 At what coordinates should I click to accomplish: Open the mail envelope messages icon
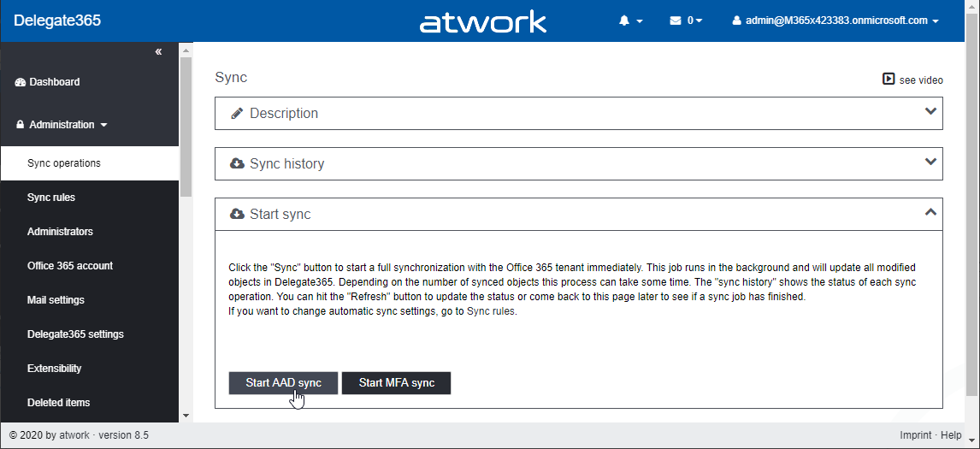pyautogui.click(x=676, y=21)
